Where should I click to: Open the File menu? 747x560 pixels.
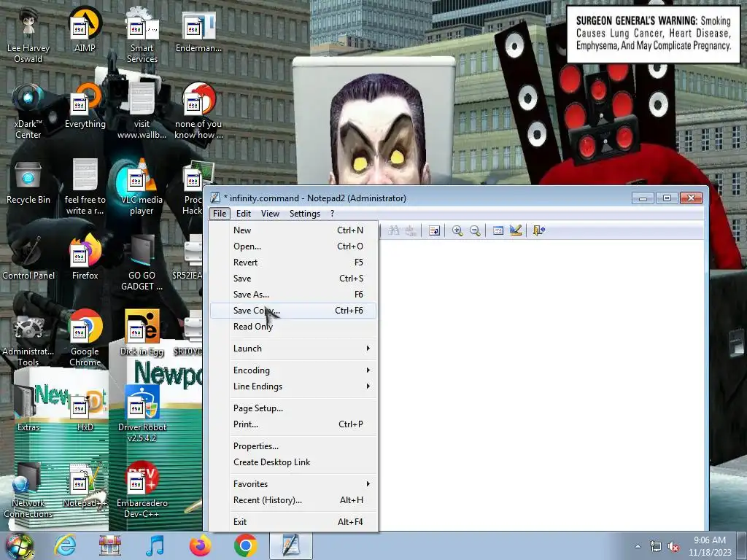(x=220, y=214)
